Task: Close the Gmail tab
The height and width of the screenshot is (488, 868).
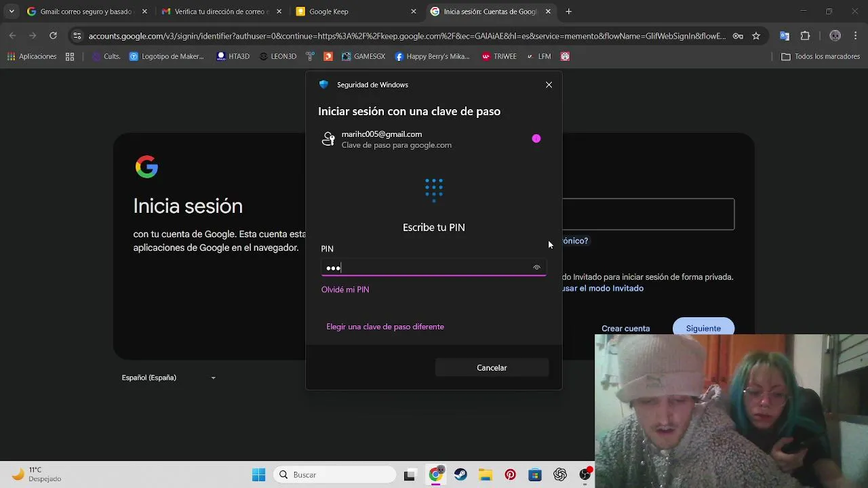Action: point(144,12)
